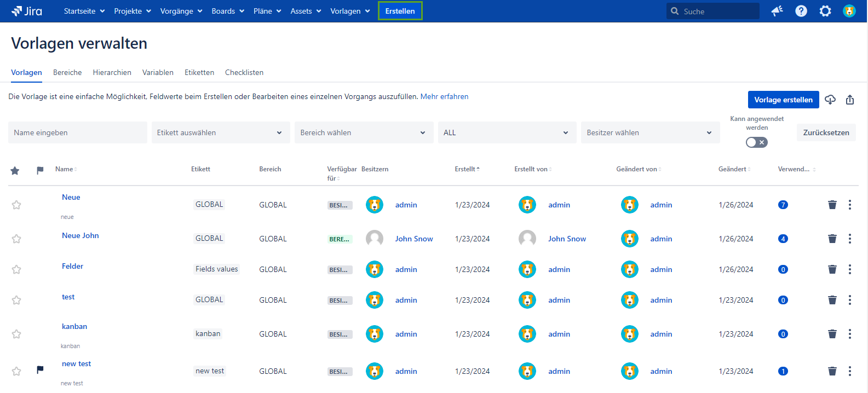Open the Jira settings gear
This screenshot has height=393, width=868.
click(x=825, y=11)
